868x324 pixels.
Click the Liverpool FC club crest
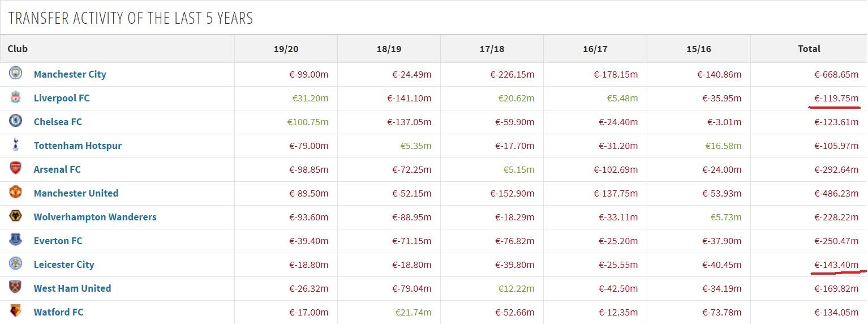pyautogui.click(x=16, y=97)
